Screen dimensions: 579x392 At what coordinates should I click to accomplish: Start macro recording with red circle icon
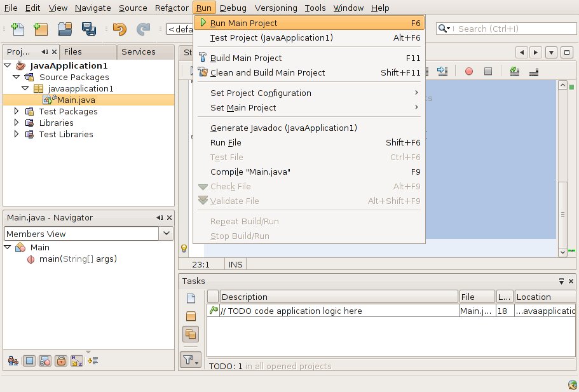[x=469, y=71]
